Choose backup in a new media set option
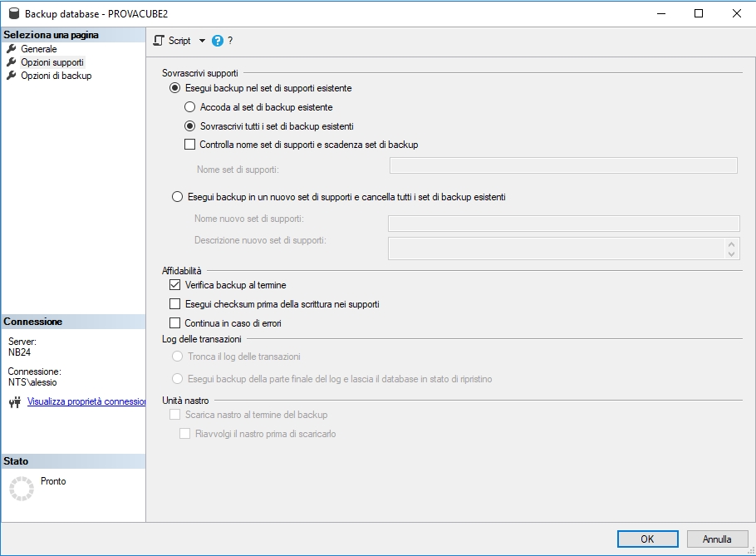The image size is (756, 556). point(175,197)
